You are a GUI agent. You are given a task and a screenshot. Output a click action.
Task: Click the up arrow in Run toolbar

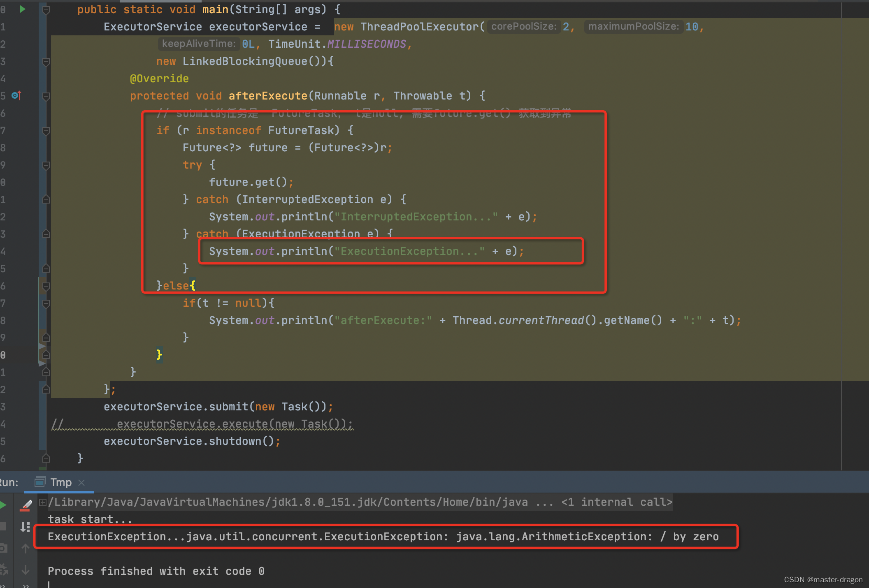(26, 549)
